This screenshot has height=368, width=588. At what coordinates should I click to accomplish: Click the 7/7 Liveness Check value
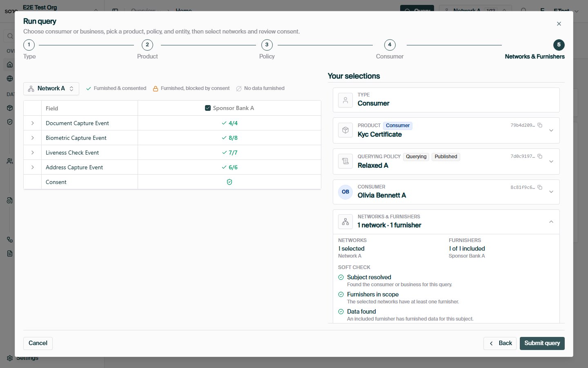pos(229,153)
